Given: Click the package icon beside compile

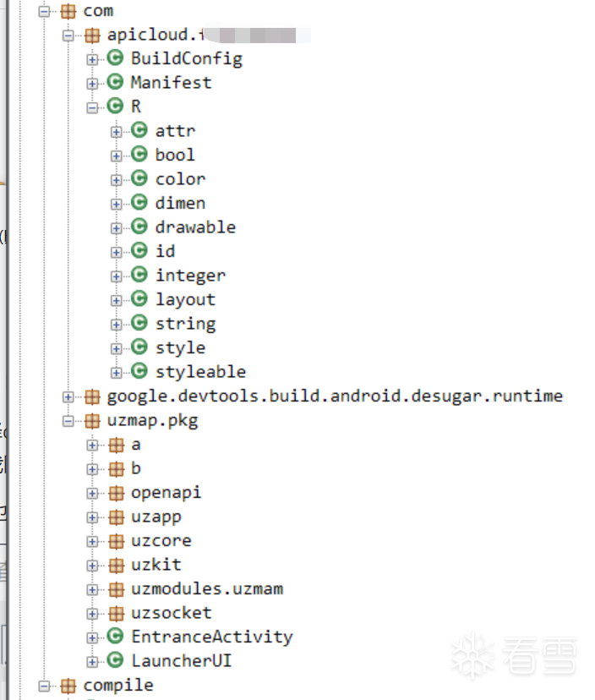Looking at the screenshot, I should point(68,685).
